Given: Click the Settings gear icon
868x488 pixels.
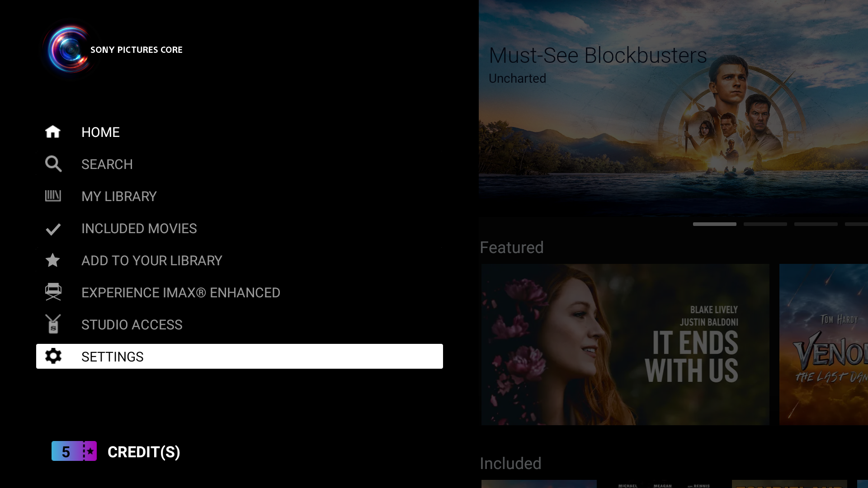Looking at the screenshot, I should pos(53,356).
